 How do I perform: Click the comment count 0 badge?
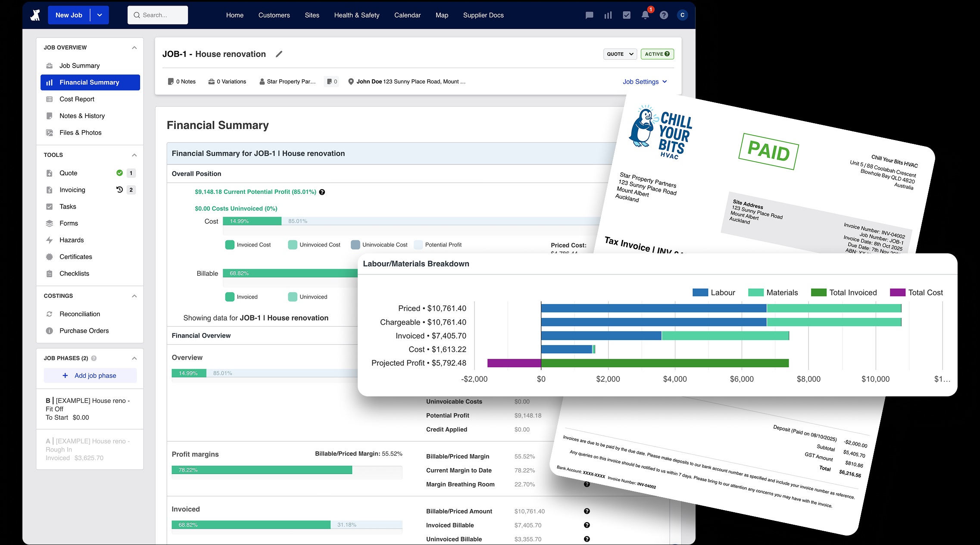(332, 81)
